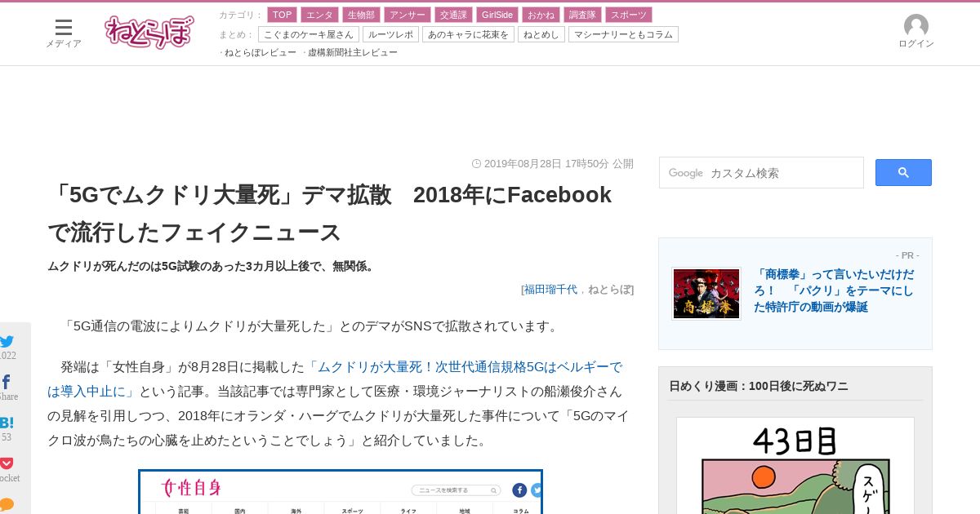Open 商標拳 PR thumbnail image
Viewport: 980px width, 514px height.
pos(706,294)
